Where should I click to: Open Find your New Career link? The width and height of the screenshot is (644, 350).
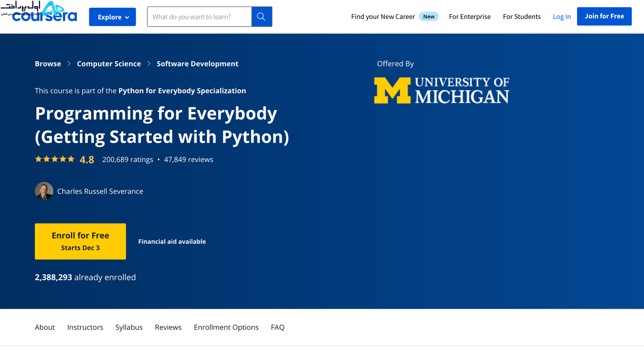tap(383, 17)
